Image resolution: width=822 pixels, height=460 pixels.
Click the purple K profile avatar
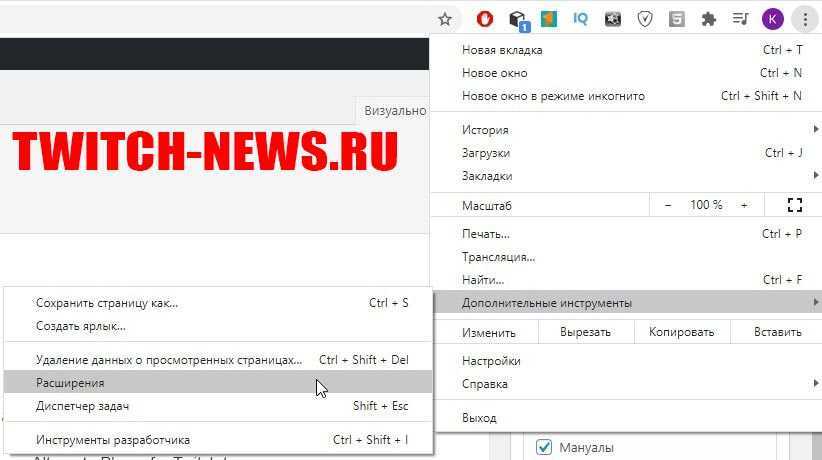point(772,19)
